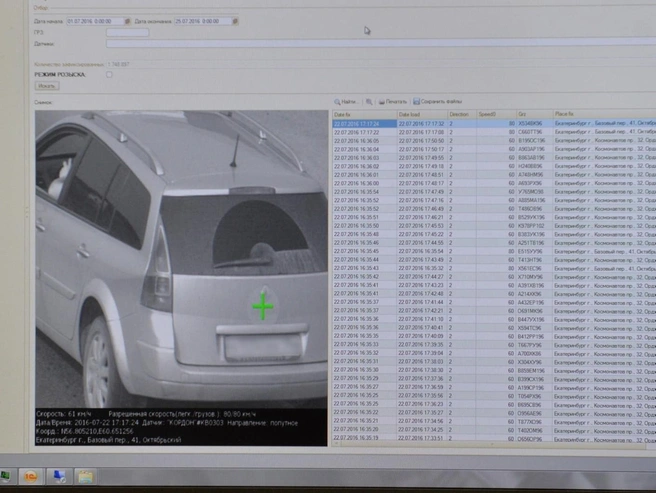Screen dimensions: 656x493
Task: Select the row with Date fix 22.07.2016 16:35:54
Action: click(x=494, y=192)
